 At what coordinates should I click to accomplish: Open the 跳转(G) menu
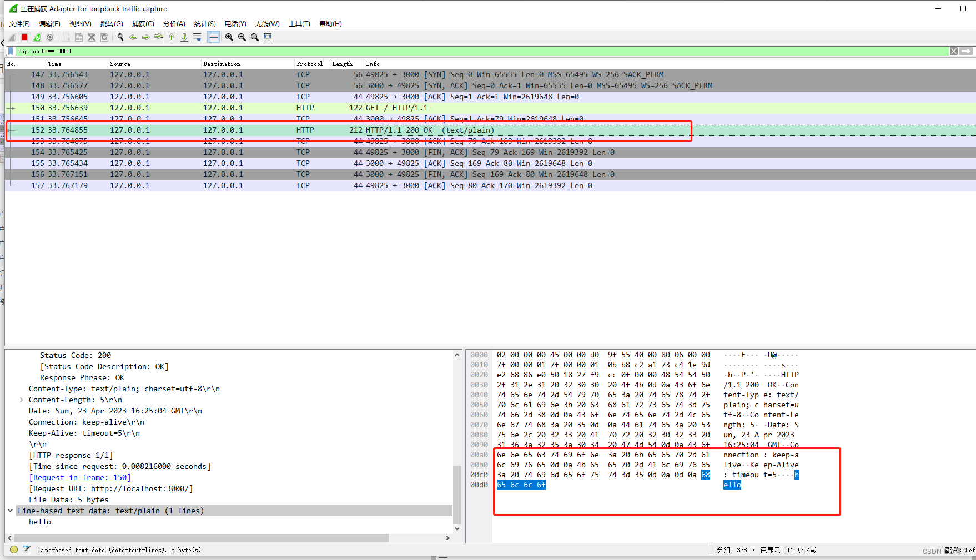[x=111, y=24]
